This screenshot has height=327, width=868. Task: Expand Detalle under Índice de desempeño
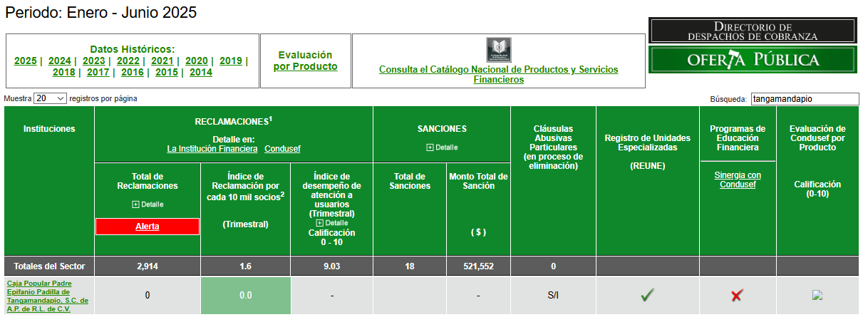331,223
